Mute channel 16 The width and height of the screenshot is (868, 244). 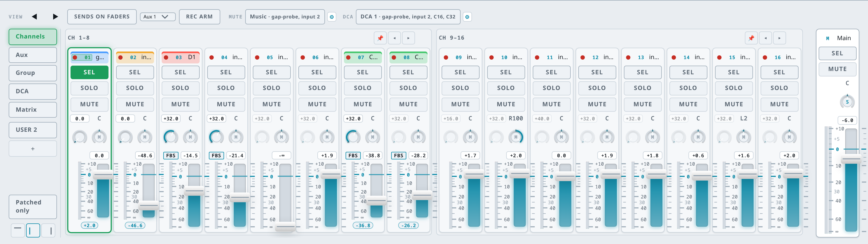(x=779, y=104)
